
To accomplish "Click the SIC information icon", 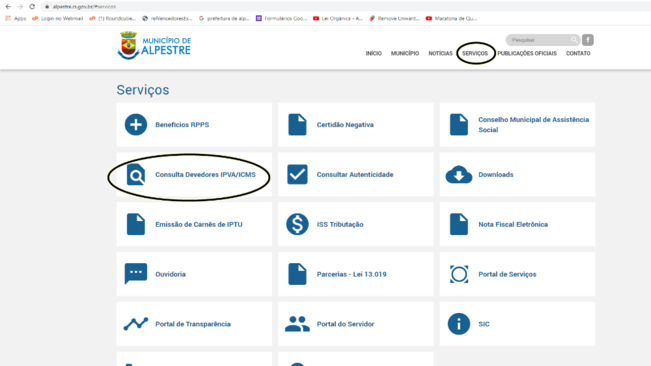I will pyautogui.click(x=459, y=324).
